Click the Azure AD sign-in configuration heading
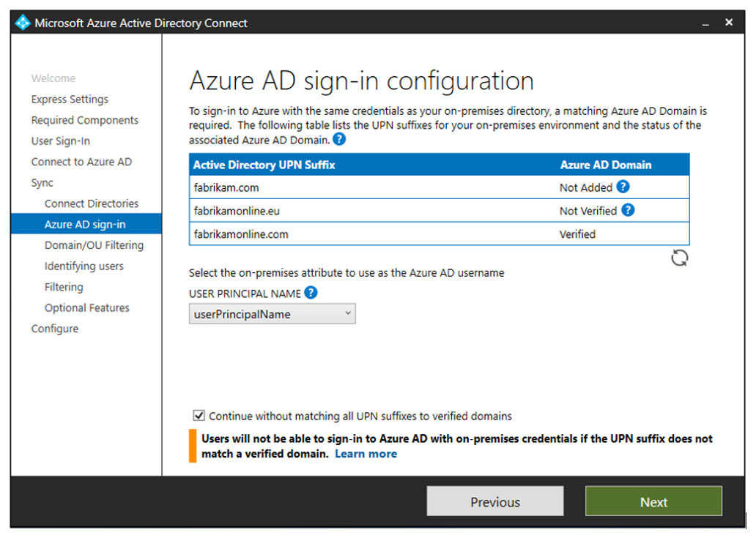 362,81
